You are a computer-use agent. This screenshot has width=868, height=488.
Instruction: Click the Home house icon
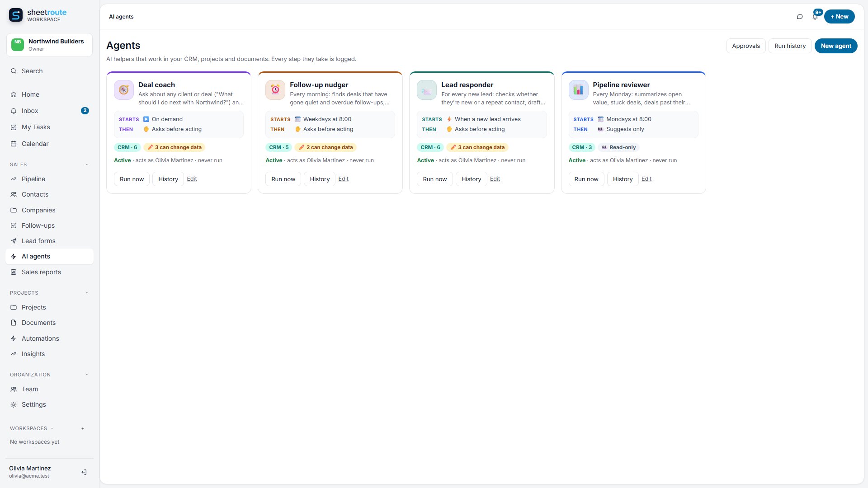14,94
